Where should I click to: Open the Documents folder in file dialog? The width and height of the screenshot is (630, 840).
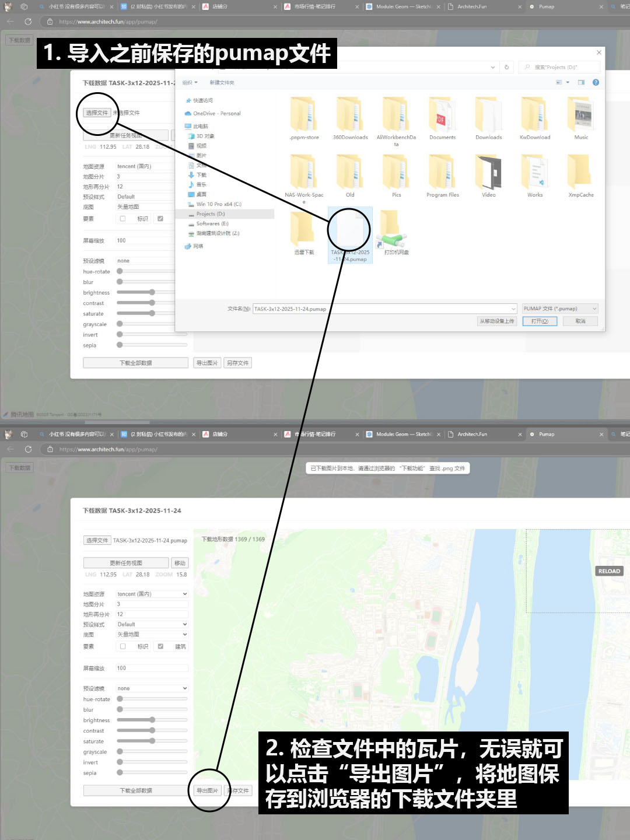tap(442, 115)
